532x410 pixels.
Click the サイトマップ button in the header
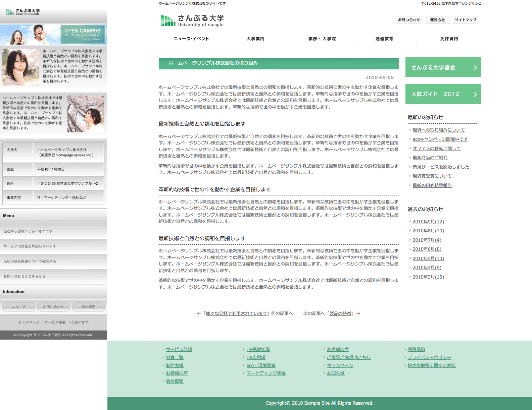tap(465, 20)
